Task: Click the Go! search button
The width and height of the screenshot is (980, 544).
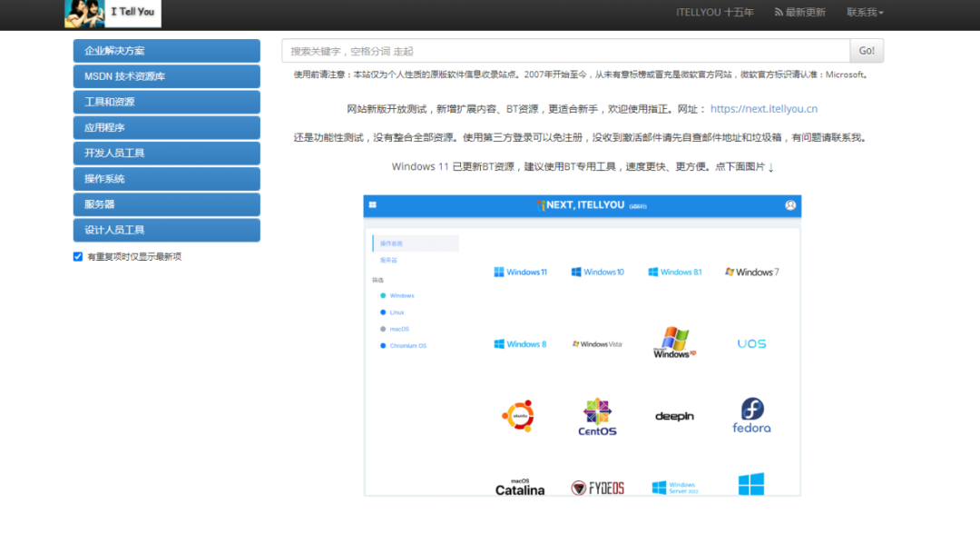Action: (867, 51)
